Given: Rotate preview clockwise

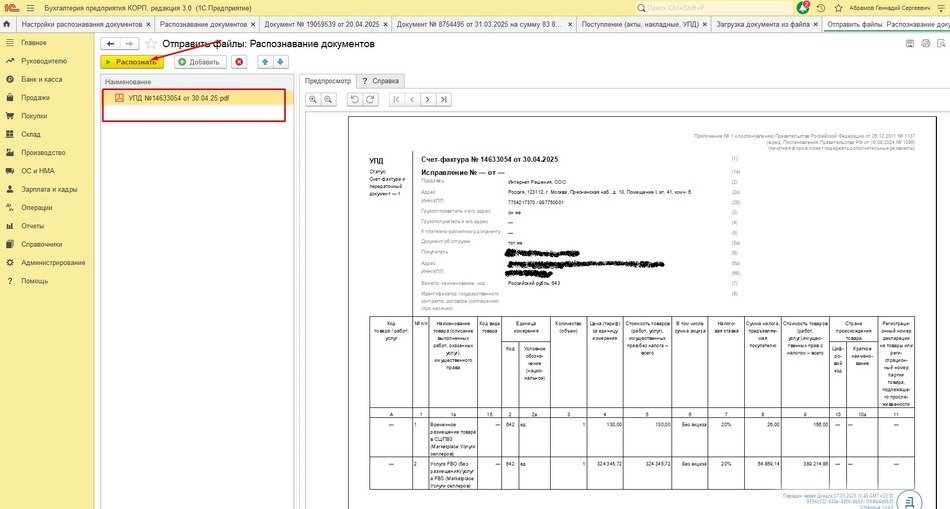Looking at the screenshot, I should pos(369,99).
